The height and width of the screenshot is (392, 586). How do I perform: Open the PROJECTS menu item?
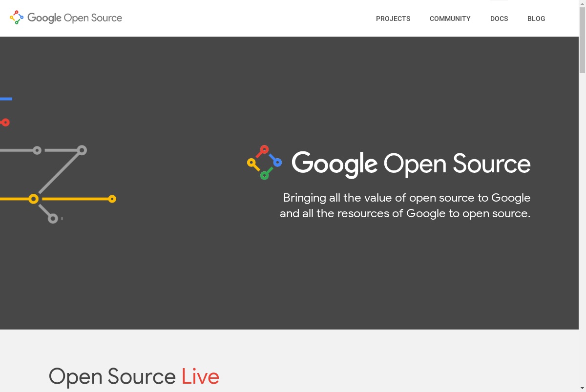[393, 19]
